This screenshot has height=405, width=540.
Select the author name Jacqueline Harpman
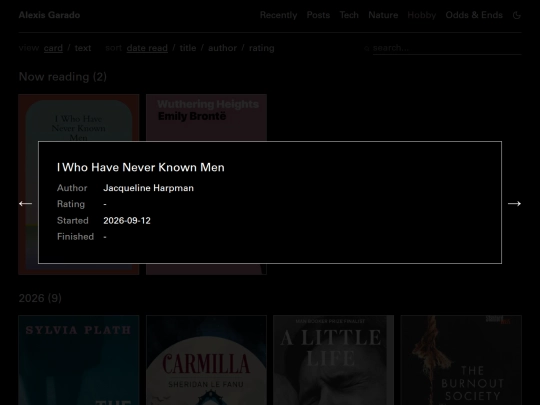click(148, 188)
